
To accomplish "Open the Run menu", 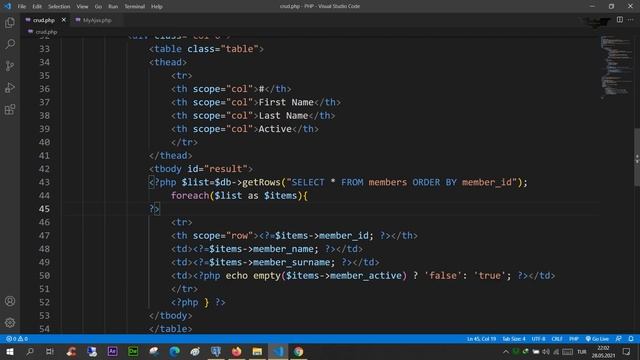I will click(x=113, y=7).
